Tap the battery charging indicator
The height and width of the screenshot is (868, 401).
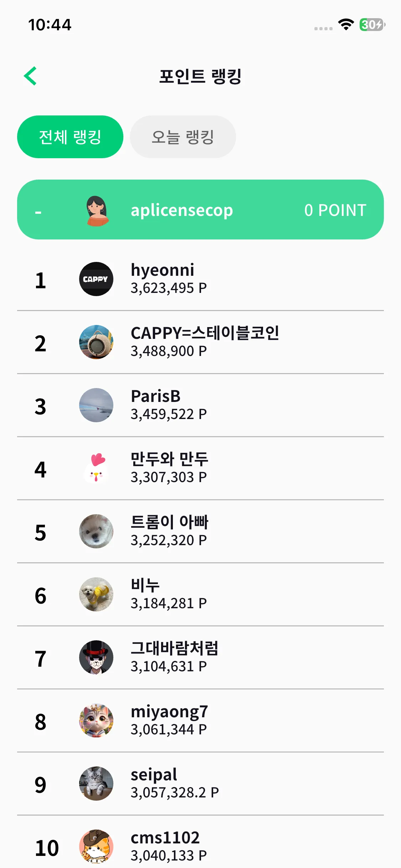click(x=372, y=25)
